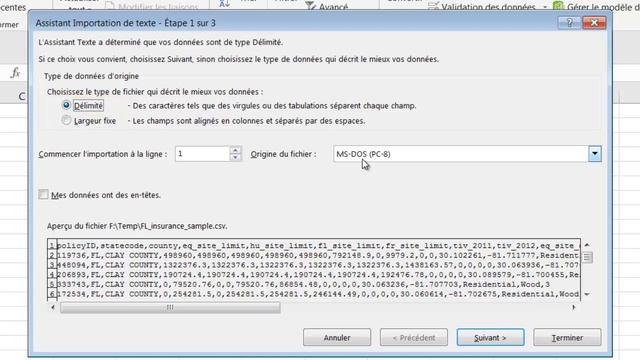The image size is (640, 360).
Task: Click the preview horizontal scroll left arrow
Action: tap(53, 307)
